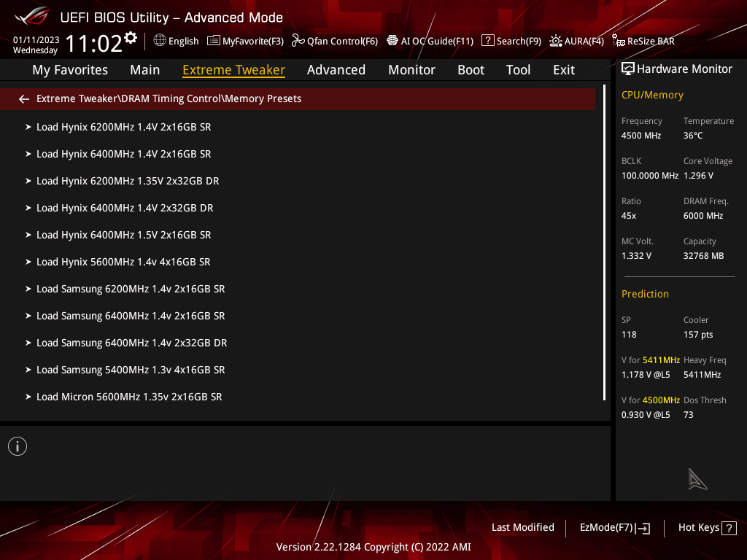This screenshot has width=747, height=560.
Task: Click the Dos Thresh value 73
Action: [x=689, y=415]
